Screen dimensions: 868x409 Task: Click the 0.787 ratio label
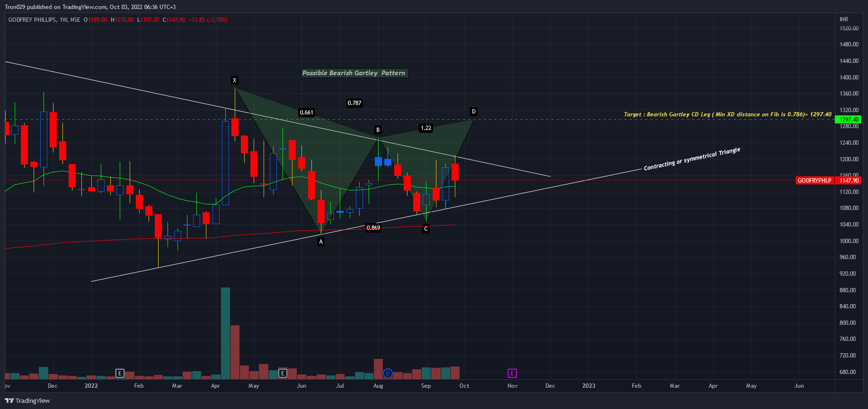(354, 103)
